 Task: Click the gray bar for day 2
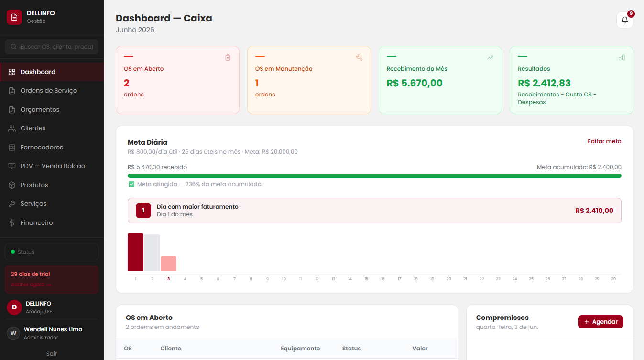click(x=152, y=253)
